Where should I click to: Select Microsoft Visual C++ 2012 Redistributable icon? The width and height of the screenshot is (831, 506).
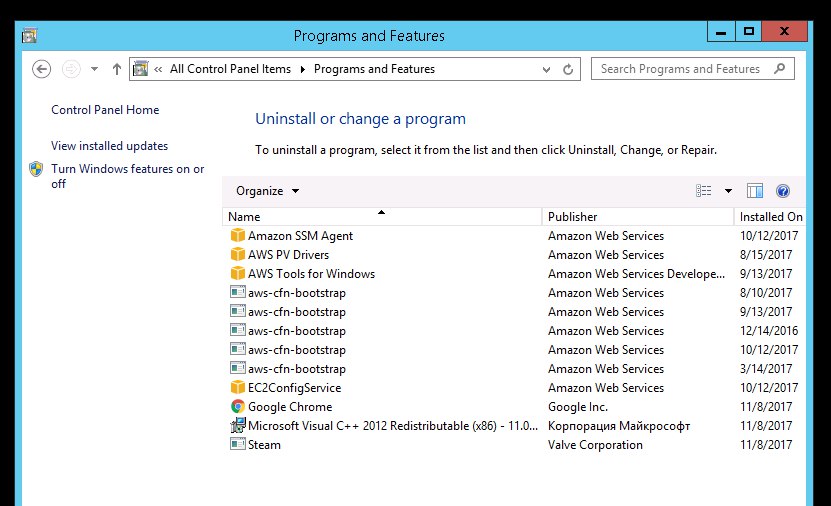[x=237, y=425]
